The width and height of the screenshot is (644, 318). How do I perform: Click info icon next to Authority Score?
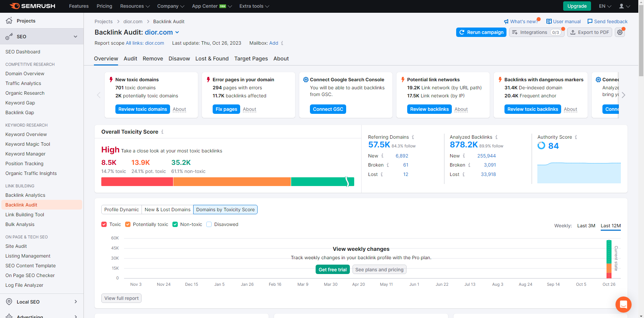576,137
